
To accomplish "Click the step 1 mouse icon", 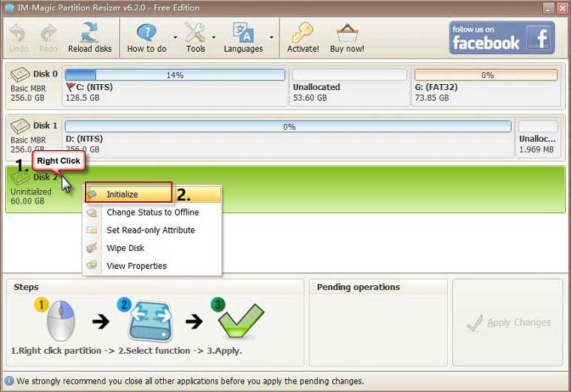I will coord(61,321).
